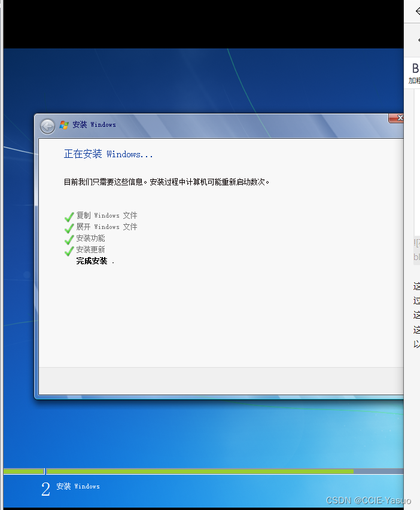Viewport: 420px width, 510px height.
Task: Click the long green installation progress bar
Action: 200,471
